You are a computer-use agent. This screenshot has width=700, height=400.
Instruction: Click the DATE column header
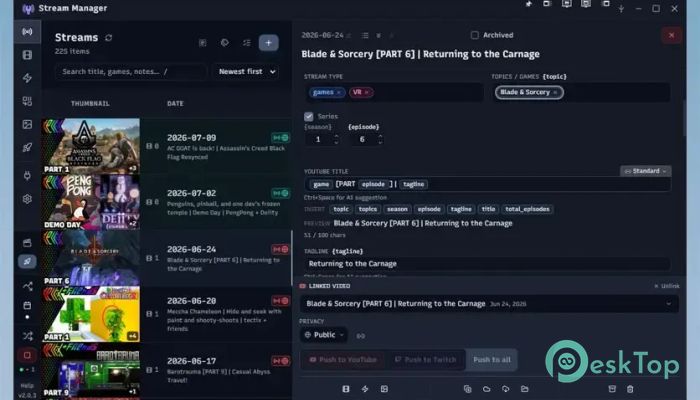pyautogui.click(x=175, y=104)
